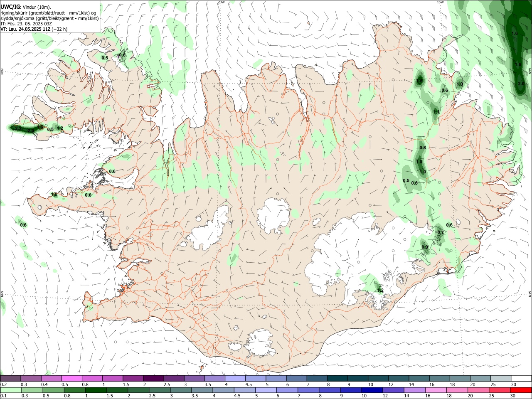The height and width of the screenshot is (399, 532).
Task: Click the bright pink 0.5 swatch in upper legend row
Action: (x=71, y=378)
